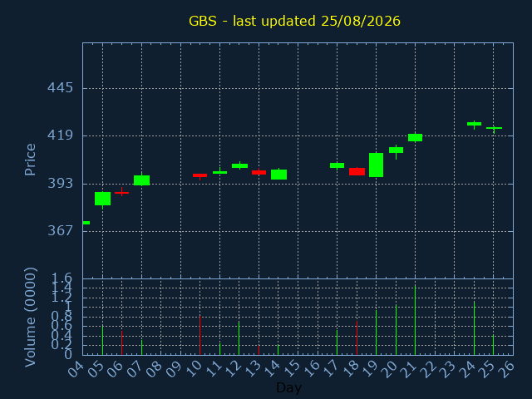
Task: Click the day axis label 22
Action: pos(427,369)
